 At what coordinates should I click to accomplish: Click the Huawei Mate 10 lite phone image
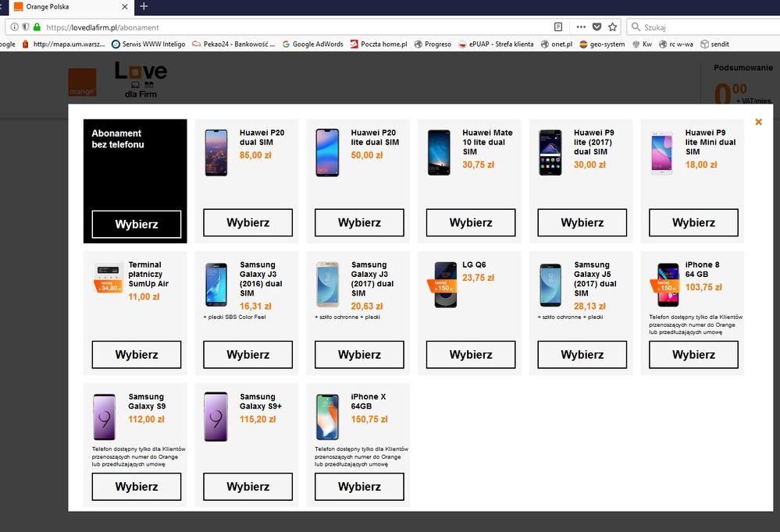pyautogui.click(x=440, y=153)
